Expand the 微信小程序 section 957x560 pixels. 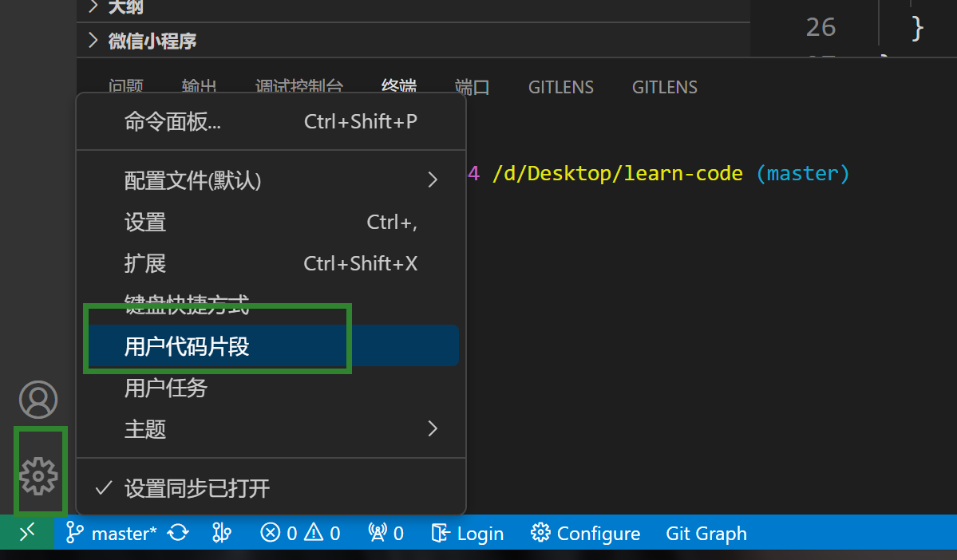coord(413,41)
